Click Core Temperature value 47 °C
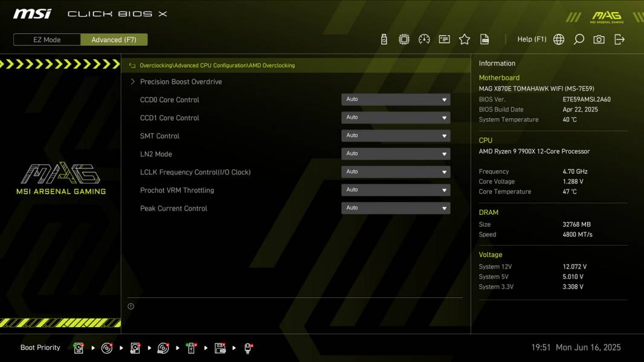644x362 pixels. 570,191
